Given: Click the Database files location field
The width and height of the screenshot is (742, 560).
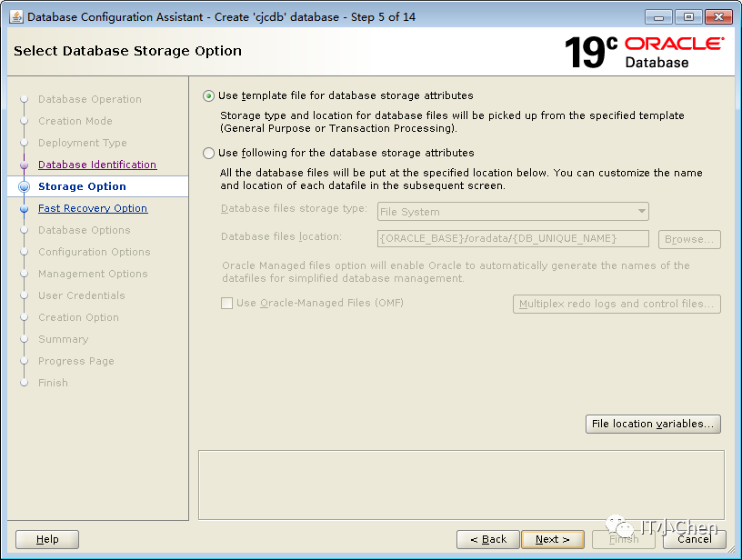Looking at the screenshot, I should tap(513, 239).
